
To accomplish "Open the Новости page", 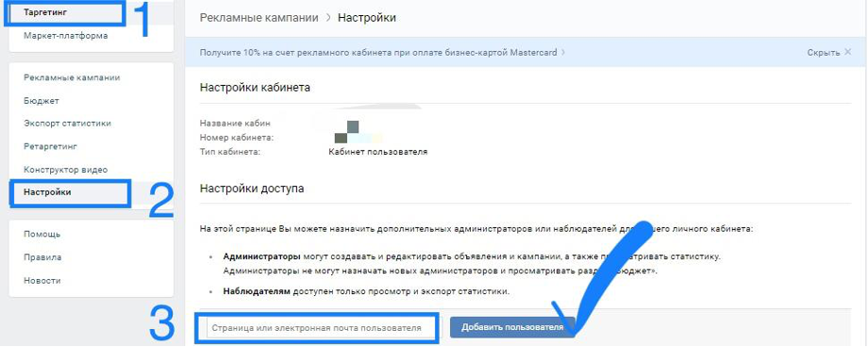I will [42, 280].
